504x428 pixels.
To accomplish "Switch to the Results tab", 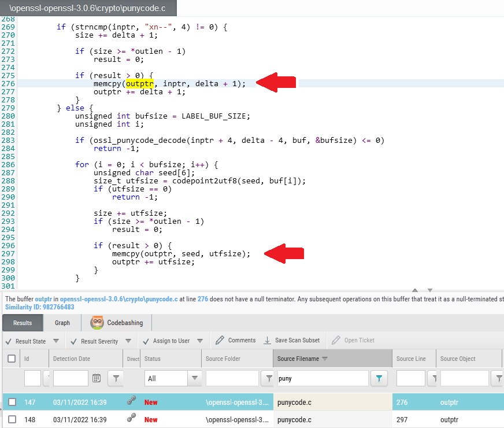I will 23,323.
